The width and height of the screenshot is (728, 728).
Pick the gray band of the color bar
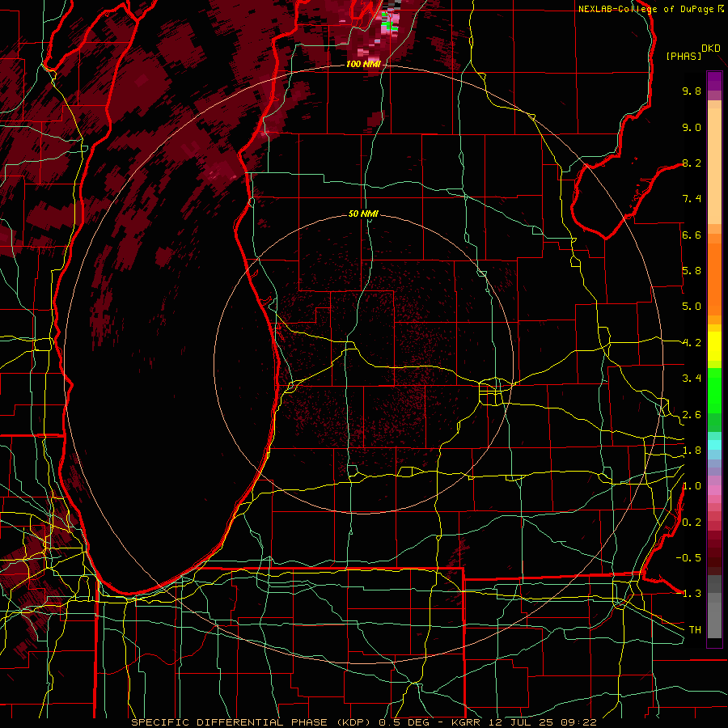[x=714, y=608]
